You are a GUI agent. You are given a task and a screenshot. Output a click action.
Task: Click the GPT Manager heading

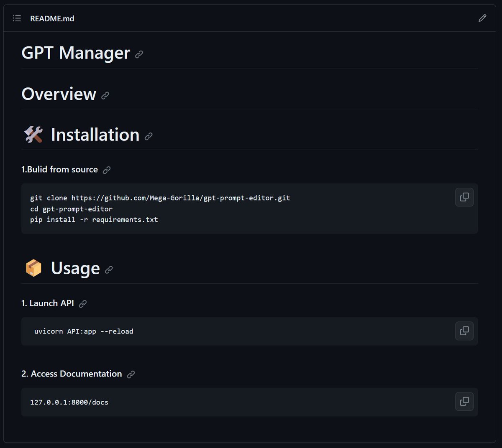coord(76,53)
